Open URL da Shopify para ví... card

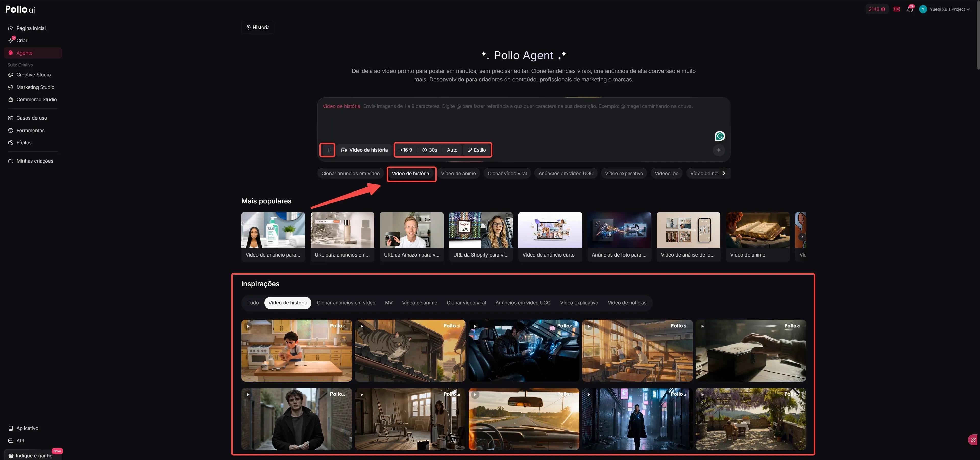[481, 236]
